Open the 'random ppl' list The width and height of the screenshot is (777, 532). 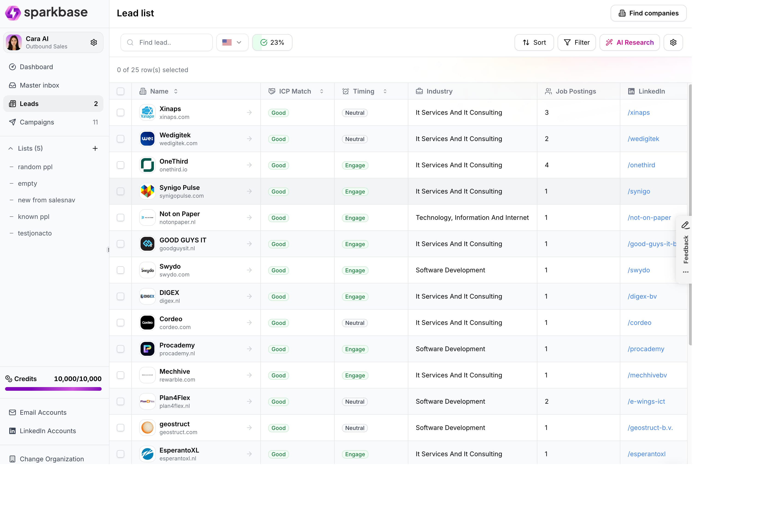pos(35,167)
